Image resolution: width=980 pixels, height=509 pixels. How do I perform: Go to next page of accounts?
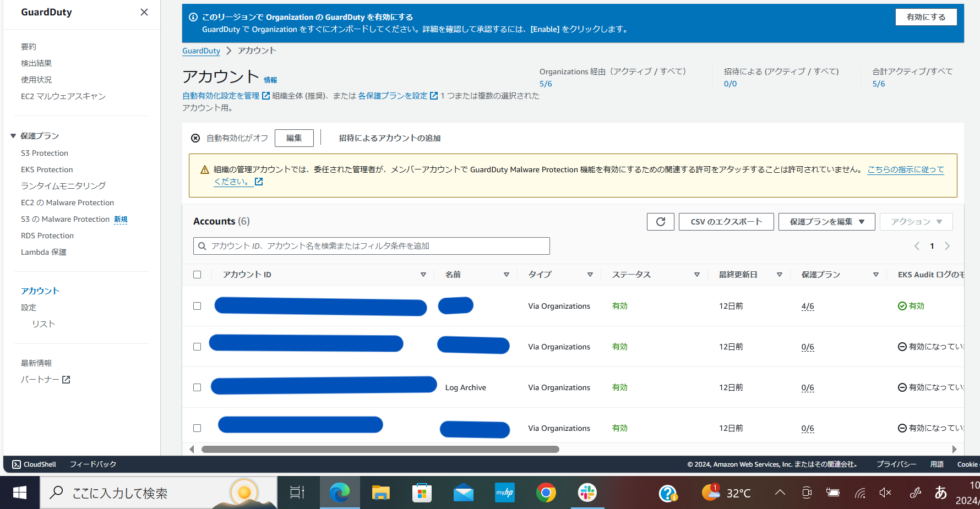click(x=948, y=246)
